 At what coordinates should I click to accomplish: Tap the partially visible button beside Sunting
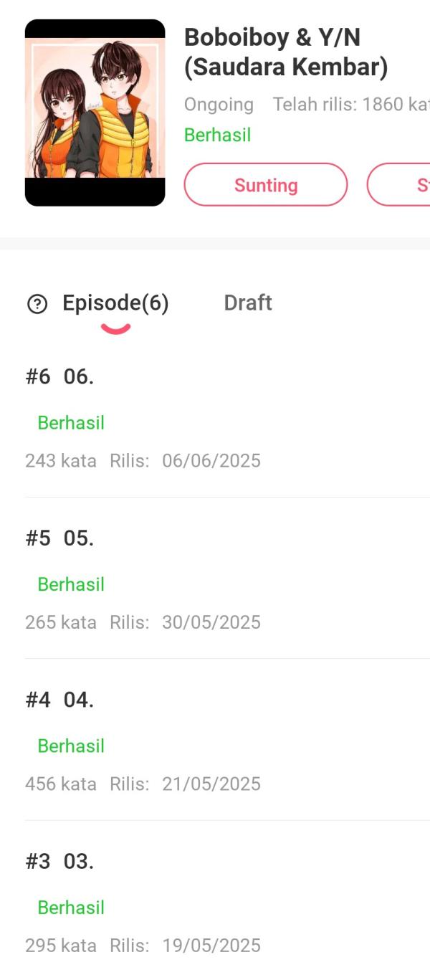coord(398,185)
